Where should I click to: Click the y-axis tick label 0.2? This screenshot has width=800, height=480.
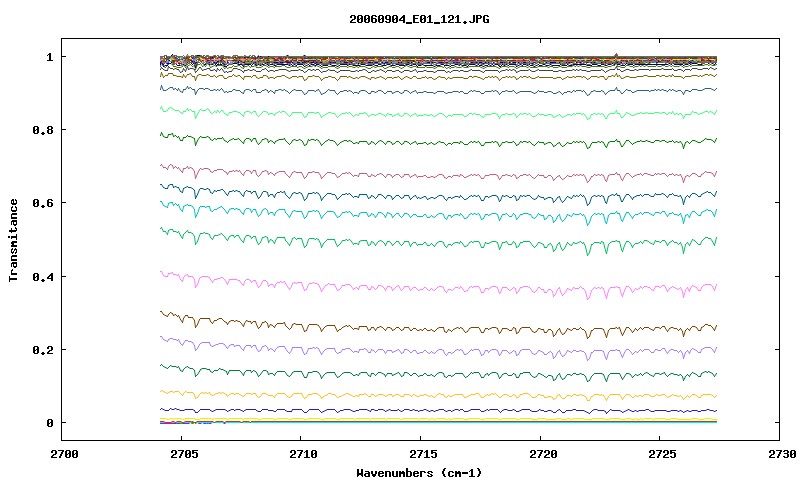[x=43, y=350]
